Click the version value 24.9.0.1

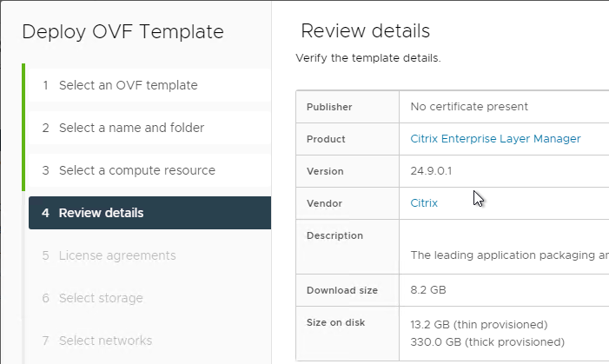click(x=431, y=171)
